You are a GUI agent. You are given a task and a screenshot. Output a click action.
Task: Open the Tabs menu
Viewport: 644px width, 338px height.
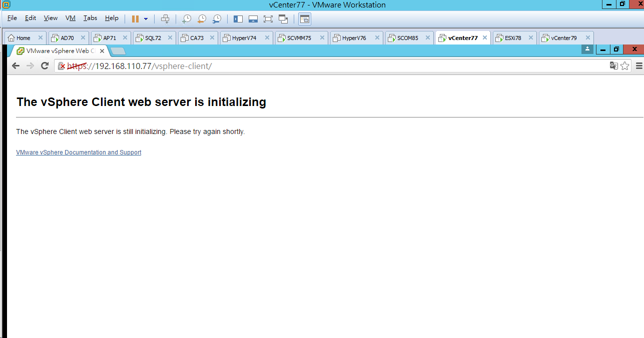tap(90, 18)
